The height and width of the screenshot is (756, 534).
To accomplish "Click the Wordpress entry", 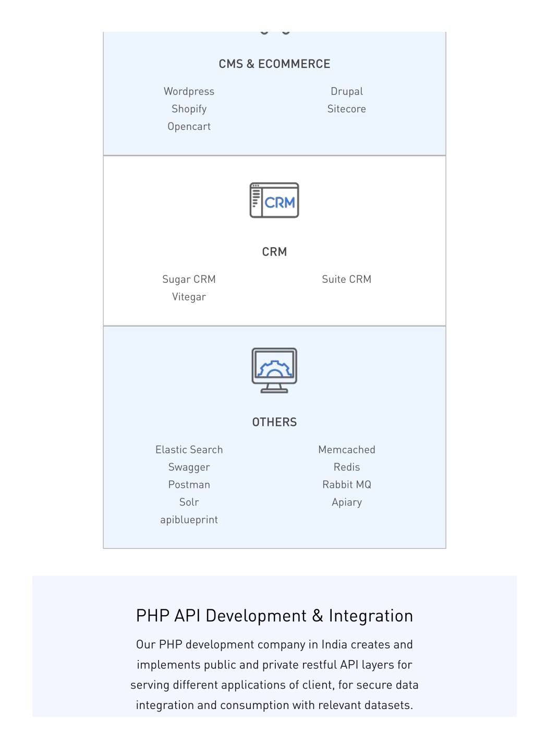I will coord(189,91).
